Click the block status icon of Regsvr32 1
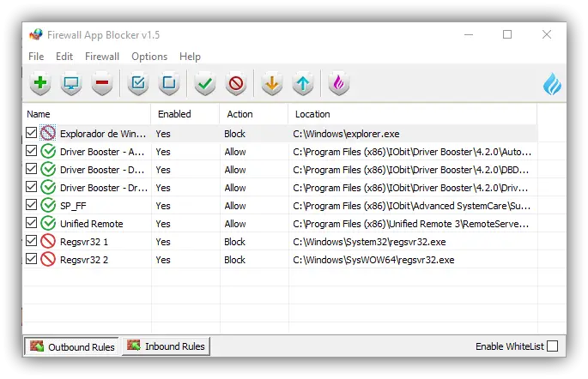Viewport: 588px width, 379px height. [x=48, y=241]
